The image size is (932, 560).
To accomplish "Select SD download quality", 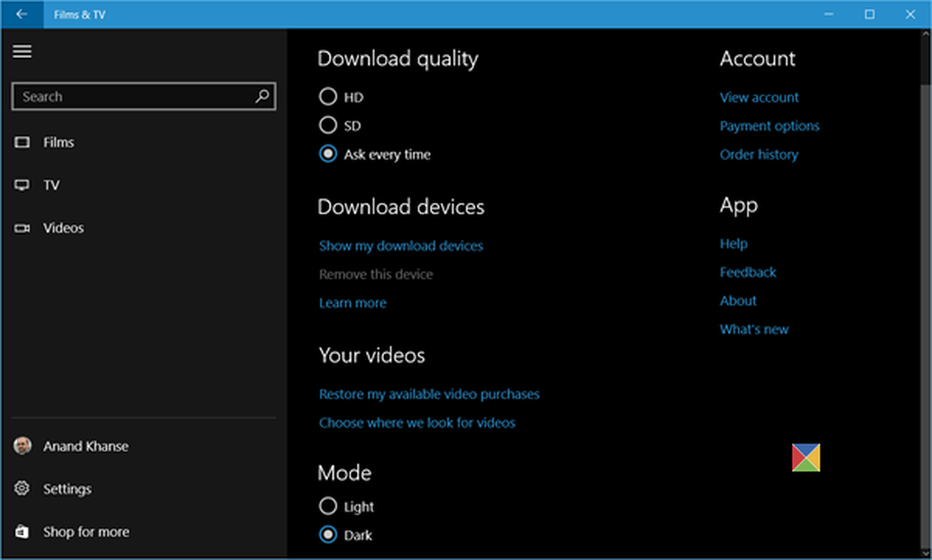I will coord(328,125).
